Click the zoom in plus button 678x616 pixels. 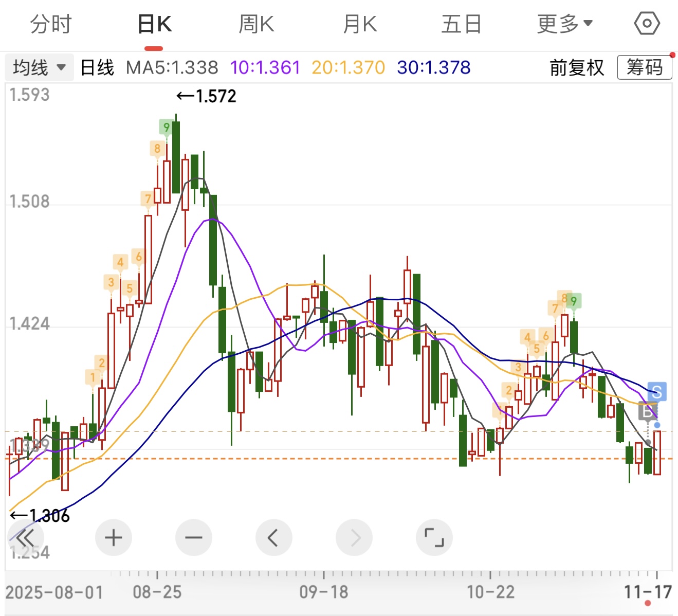click(114, 538)
